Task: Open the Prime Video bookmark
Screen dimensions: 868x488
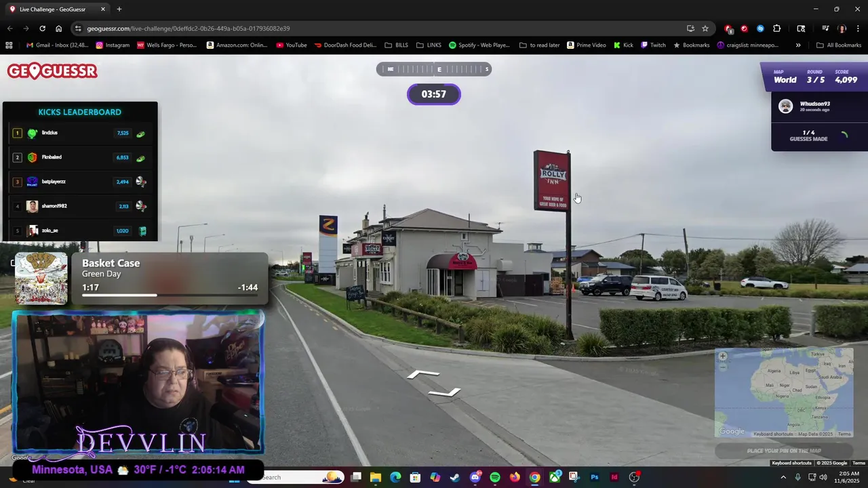Action: coord(586,45)
